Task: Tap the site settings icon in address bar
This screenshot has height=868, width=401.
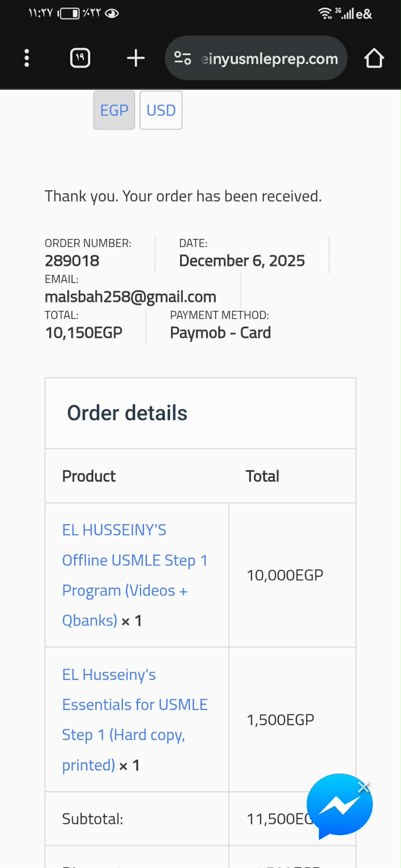Action: click(183, 58)
